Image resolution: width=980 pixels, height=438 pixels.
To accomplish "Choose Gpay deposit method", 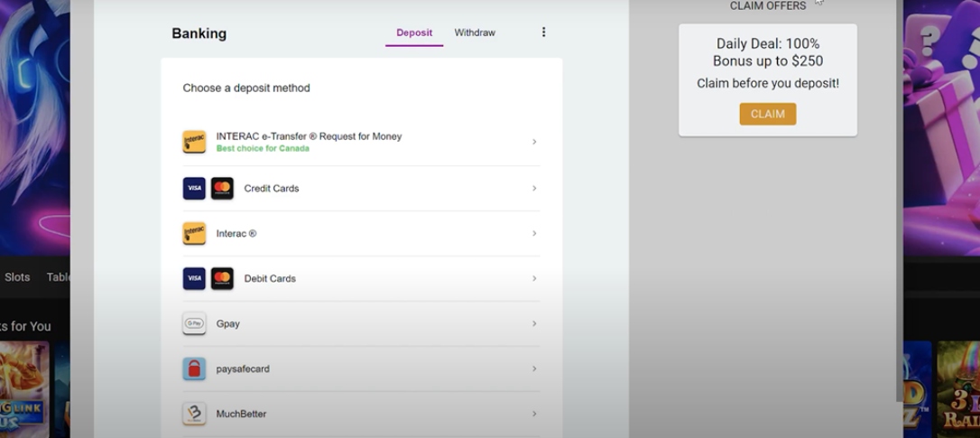I will pos(361,323).
